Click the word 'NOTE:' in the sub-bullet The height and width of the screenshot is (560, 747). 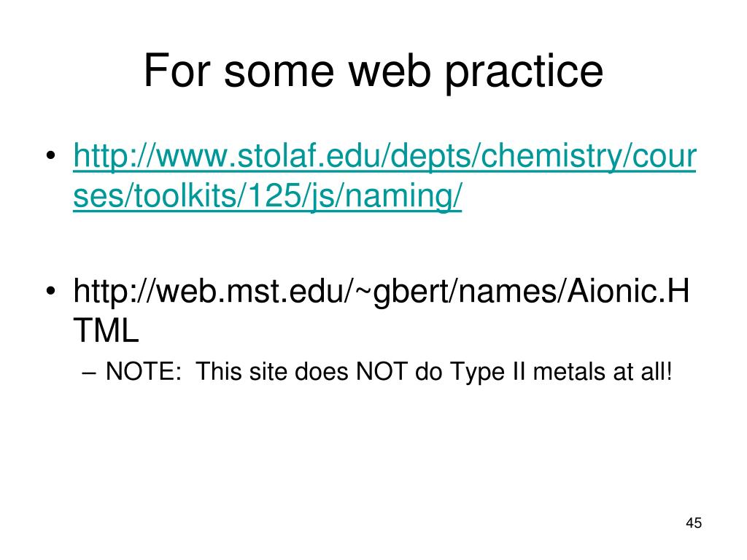(x=144, y=371)
